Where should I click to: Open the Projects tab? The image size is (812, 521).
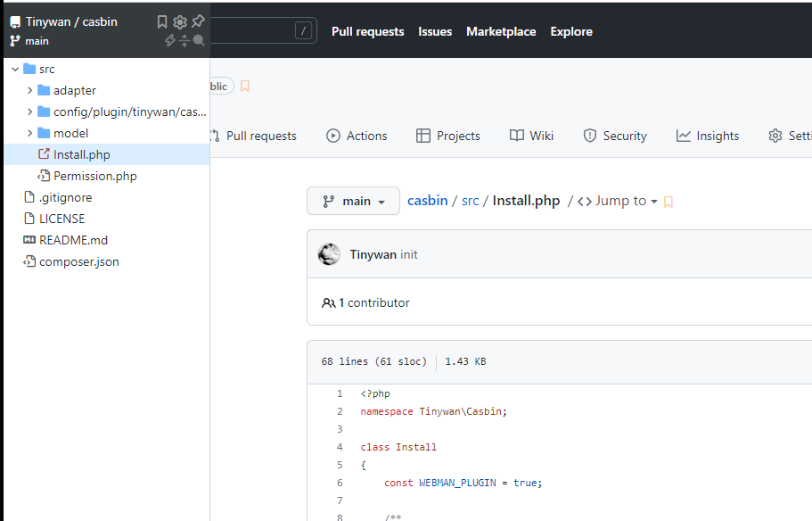point(448,136)
